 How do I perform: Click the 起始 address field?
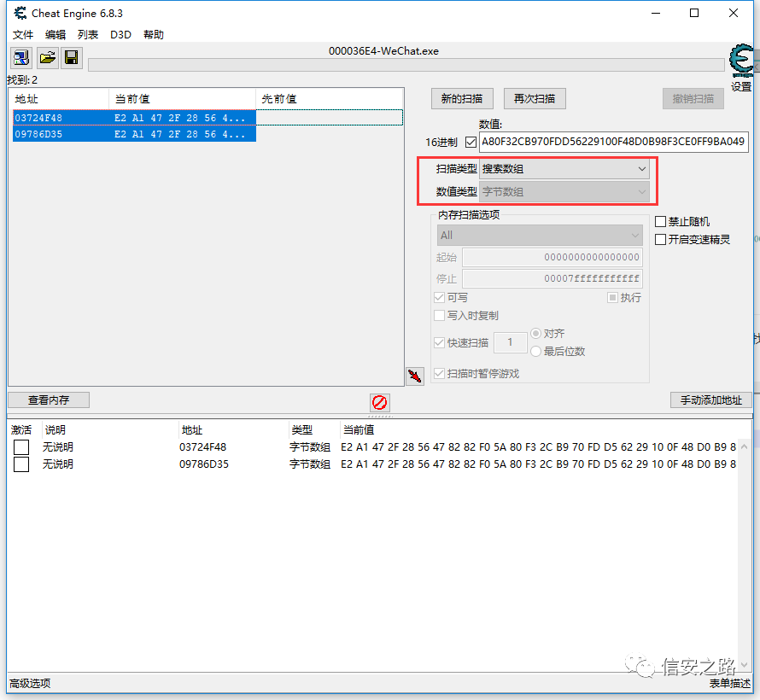click(x=552, y=257)
